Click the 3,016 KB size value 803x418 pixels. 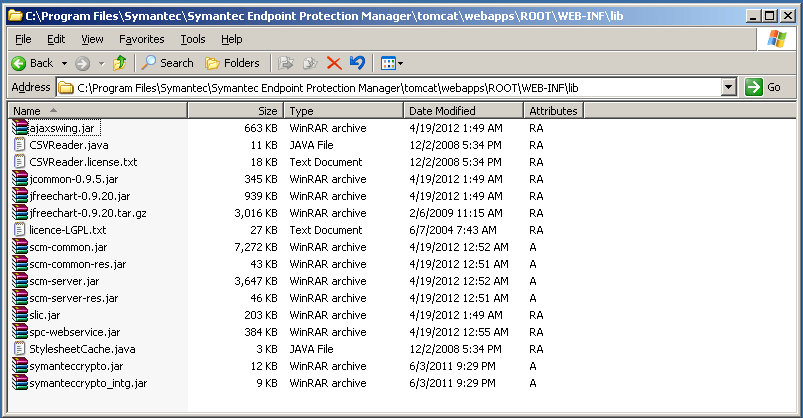click(256, 213)
